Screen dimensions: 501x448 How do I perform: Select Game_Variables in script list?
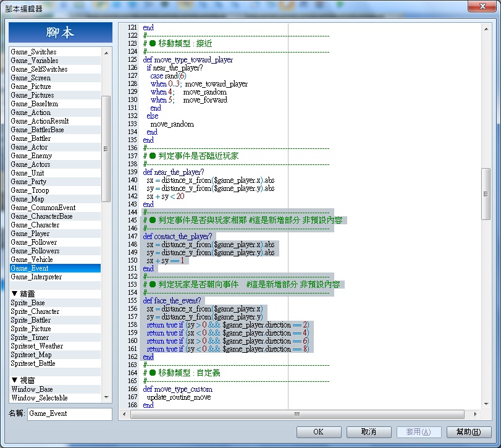click(x=55, y=61)
